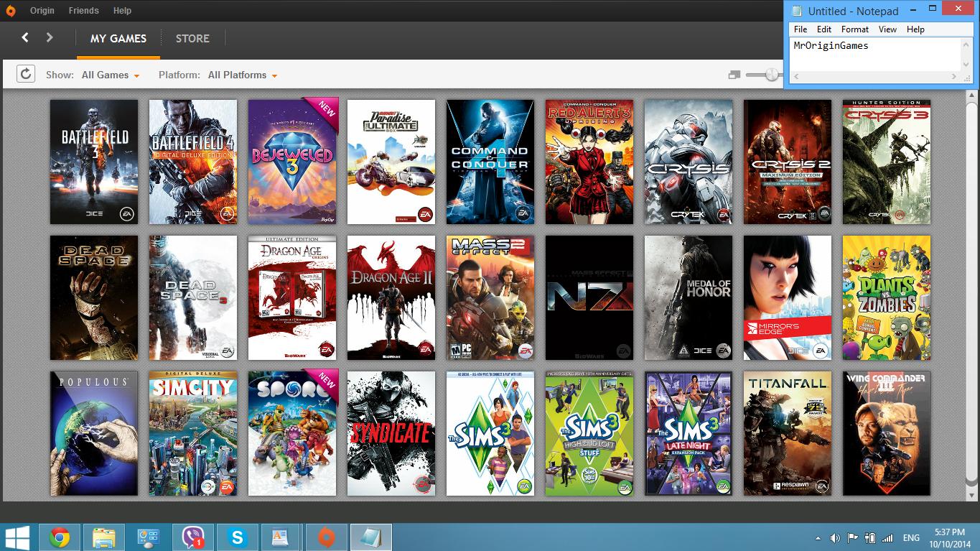Viewport: 980px width, 551px height.
Task: Select The Sims 3 base game cover
Action: click(490, 433)
